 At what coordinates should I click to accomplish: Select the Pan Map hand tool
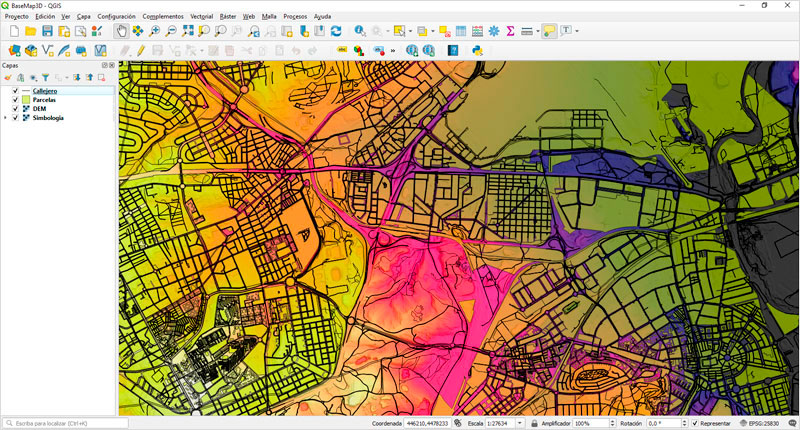tap(122, 32)
